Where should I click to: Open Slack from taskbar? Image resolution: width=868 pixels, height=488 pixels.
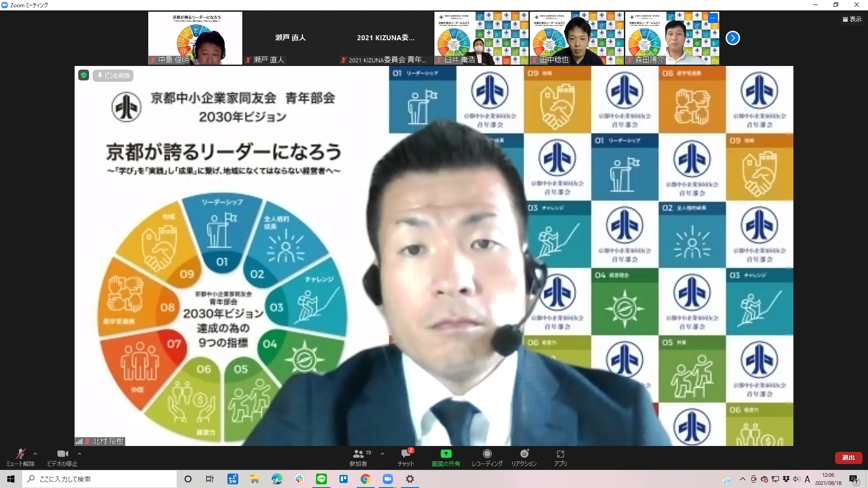(299, 479)
